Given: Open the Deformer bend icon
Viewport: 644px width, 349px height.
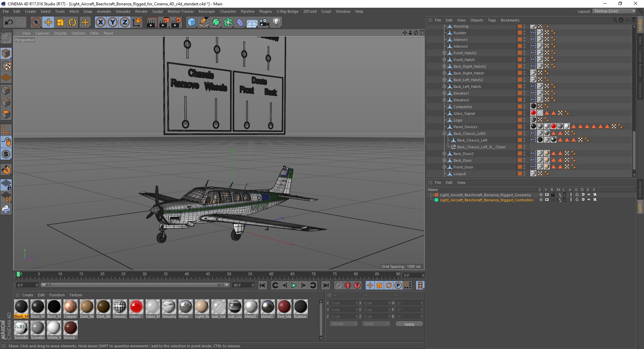Looking at the screenshot, I should tap(240, 22).
